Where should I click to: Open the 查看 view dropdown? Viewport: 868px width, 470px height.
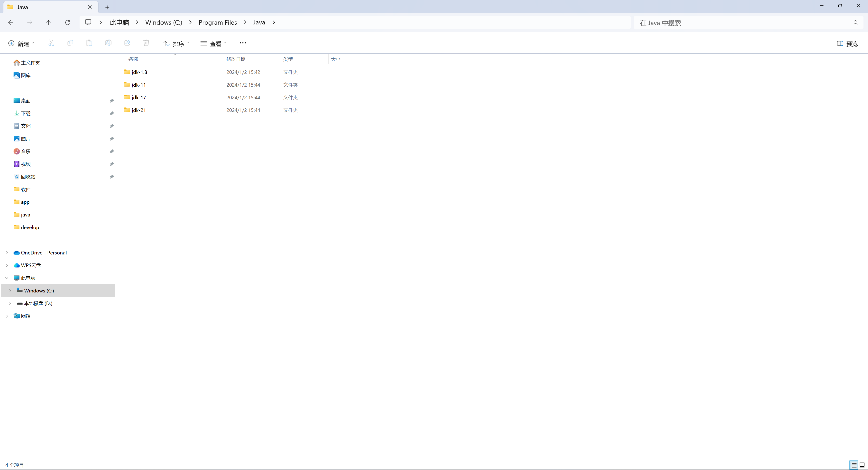[x=214, y=43]
